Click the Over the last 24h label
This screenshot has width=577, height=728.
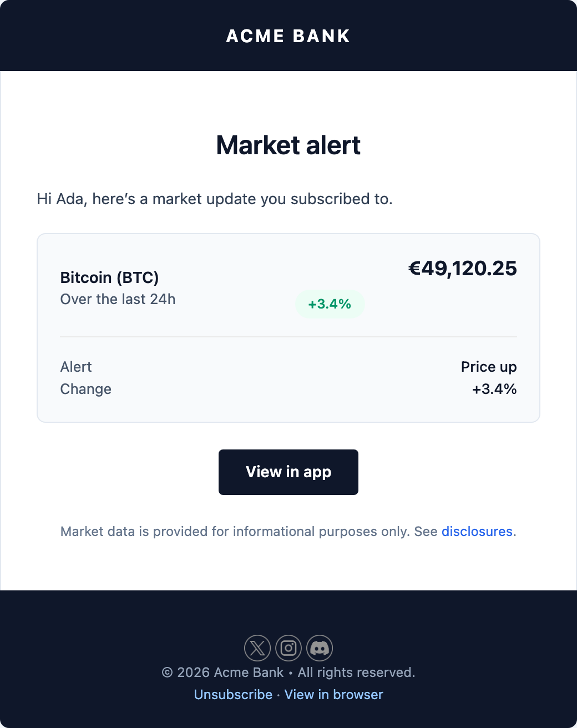coord(118,299)
